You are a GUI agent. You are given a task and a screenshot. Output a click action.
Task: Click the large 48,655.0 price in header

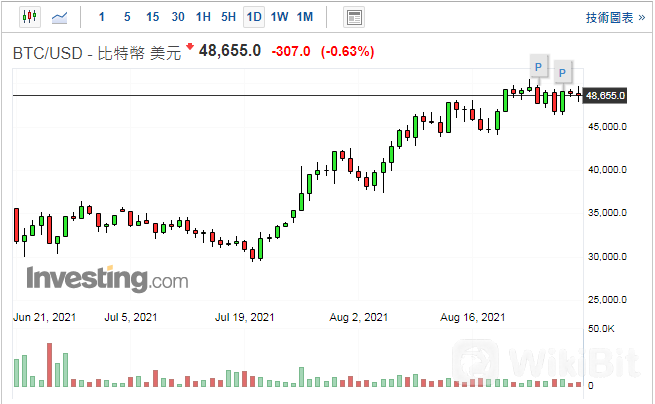click(230, 51)
